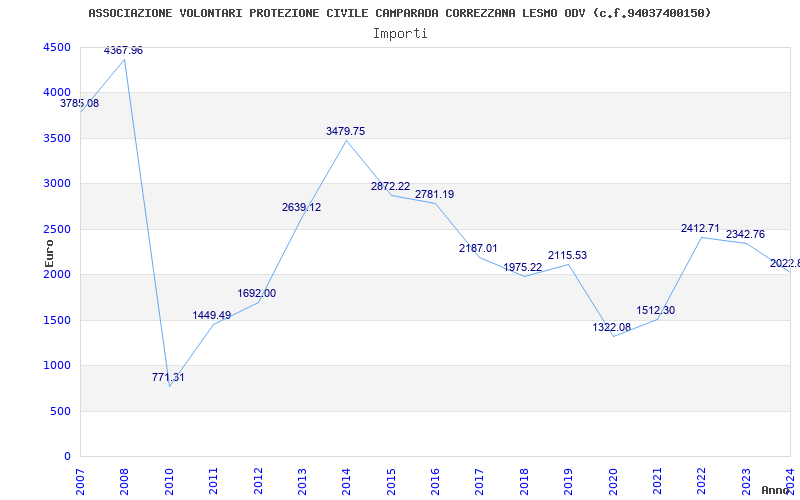Click the 2639.12 data label
This screenshot has width=800, height=500.
[x=302, y=208]
